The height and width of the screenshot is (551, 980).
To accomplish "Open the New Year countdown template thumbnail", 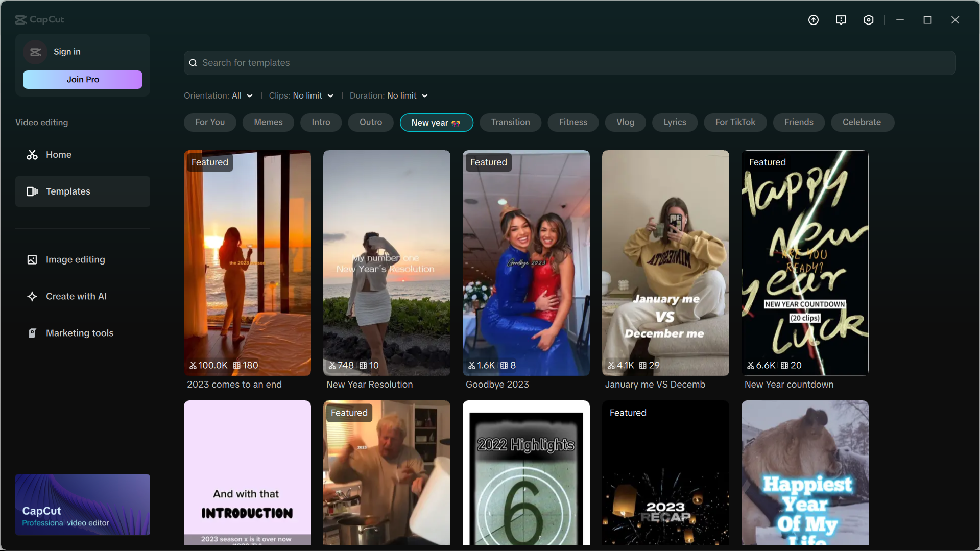I will [x=805, y=263].
